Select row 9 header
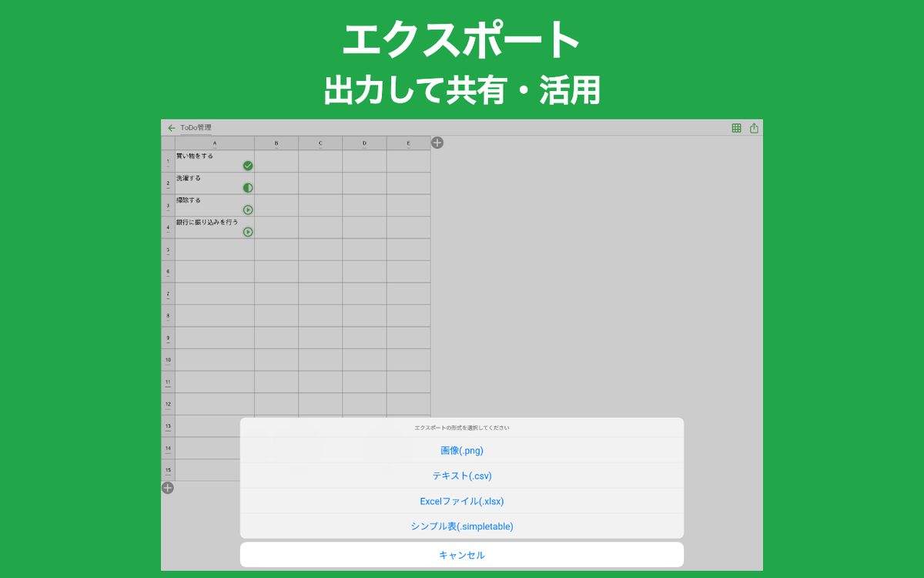 coord(168,338)
